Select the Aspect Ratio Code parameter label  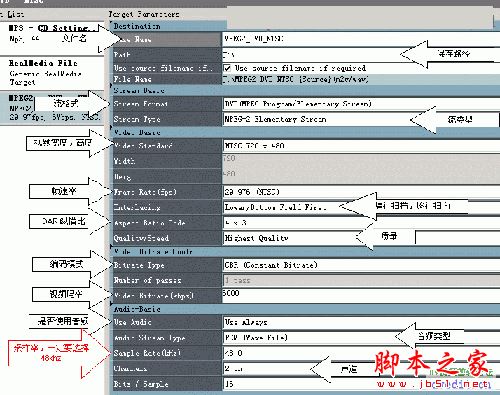tap(167, 223)
